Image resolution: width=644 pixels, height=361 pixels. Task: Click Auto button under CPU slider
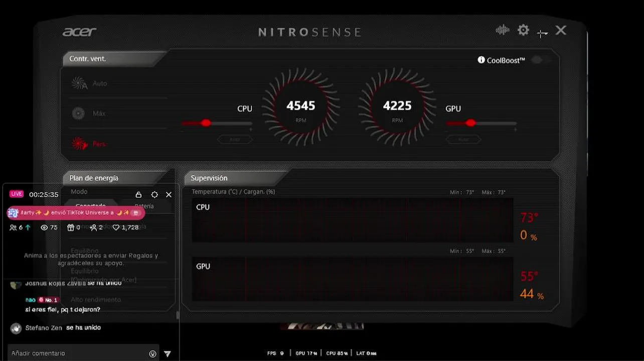click(235, 139)
